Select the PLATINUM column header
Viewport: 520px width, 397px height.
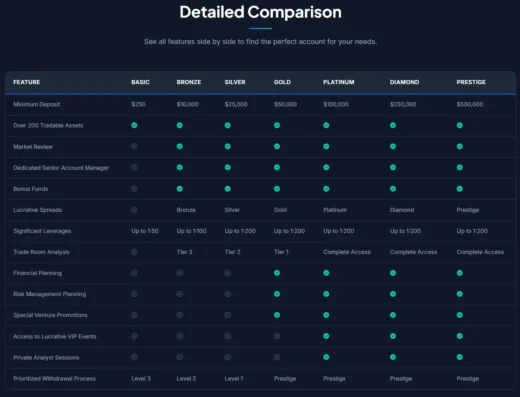pos(339,82)
